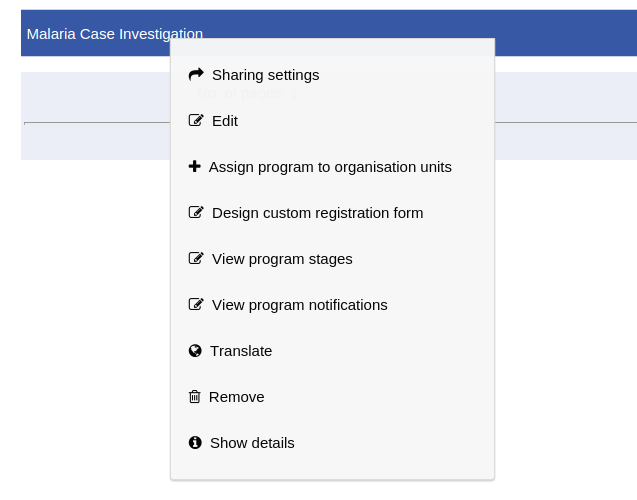Choose Translate from the menu

(241, 351)
